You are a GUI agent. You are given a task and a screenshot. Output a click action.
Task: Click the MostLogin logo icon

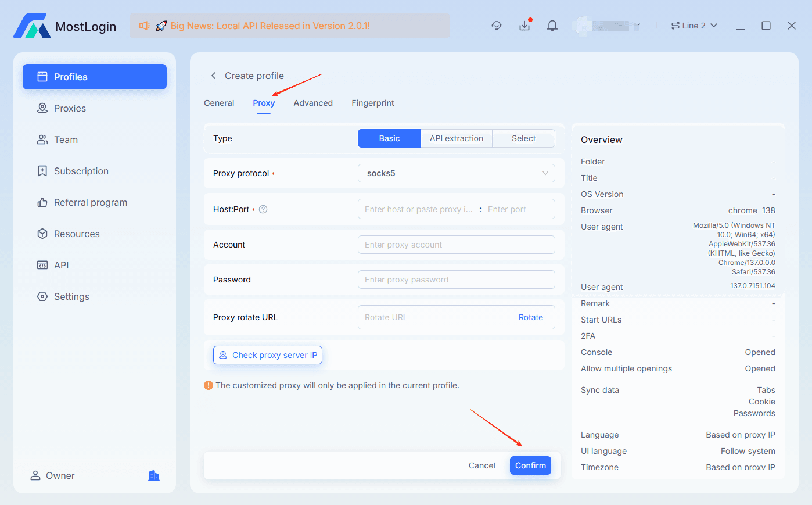[x=32, y=26]
